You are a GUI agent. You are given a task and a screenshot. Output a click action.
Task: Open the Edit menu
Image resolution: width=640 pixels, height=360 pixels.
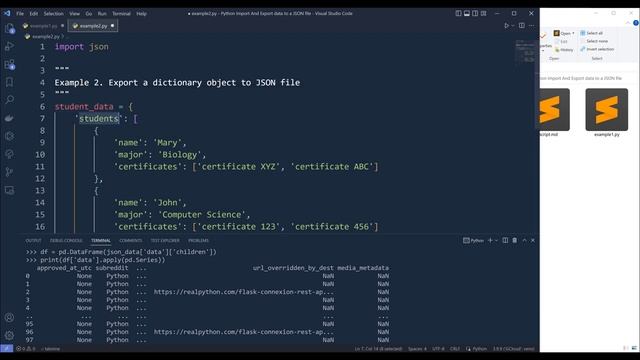click(x=33, y=13)
